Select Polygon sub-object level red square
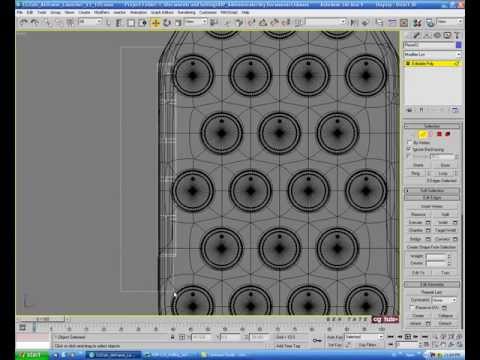Viewport: 480px width, 360px height. (x=439, y=134)
